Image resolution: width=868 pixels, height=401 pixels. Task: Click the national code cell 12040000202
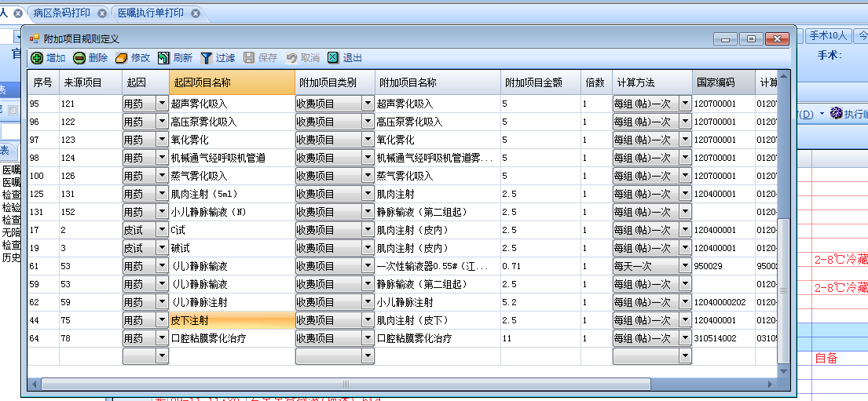(x=723, y=303)
